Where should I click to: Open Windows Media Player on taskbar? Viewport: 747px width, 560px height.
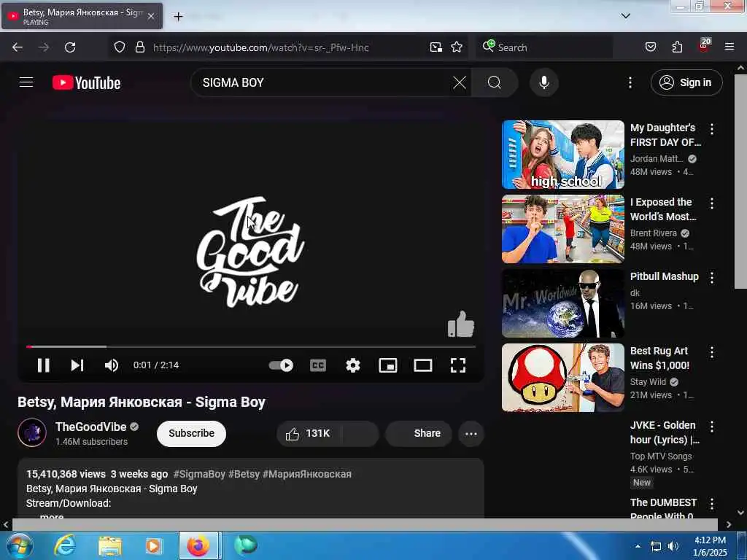click(x=153, y=545)
